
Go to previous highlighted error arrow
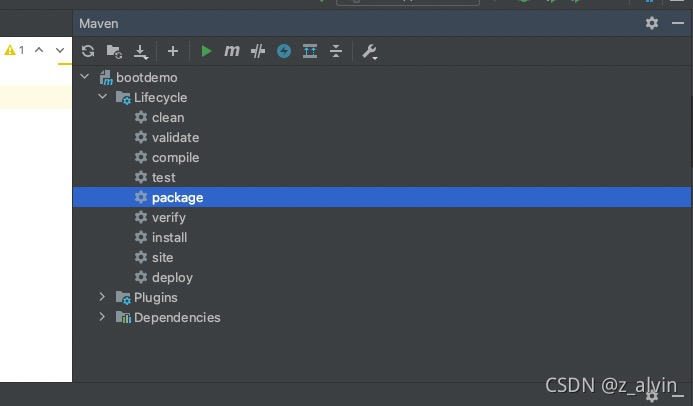pyautogui.click(x=39, y=50)
